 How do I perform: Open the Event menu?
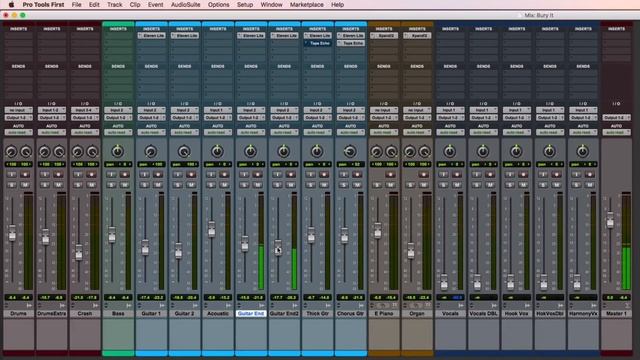click(155, 4)
